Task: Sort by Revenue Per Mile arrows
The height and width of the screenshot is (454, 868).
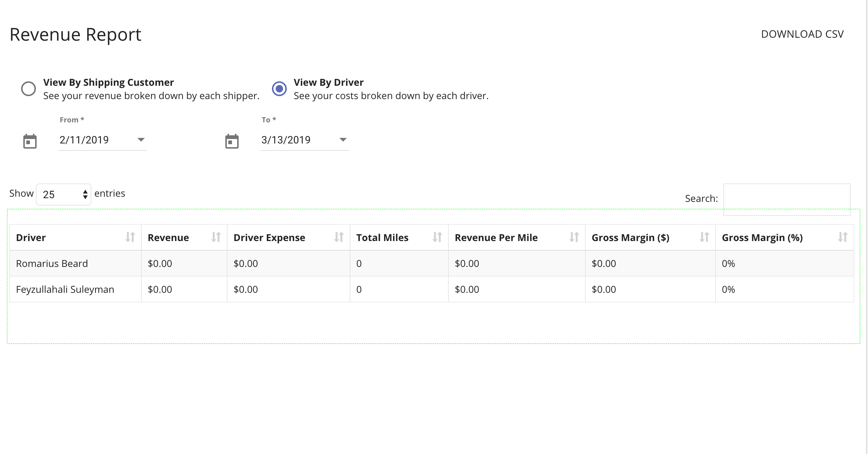Action: click(574, 237)
